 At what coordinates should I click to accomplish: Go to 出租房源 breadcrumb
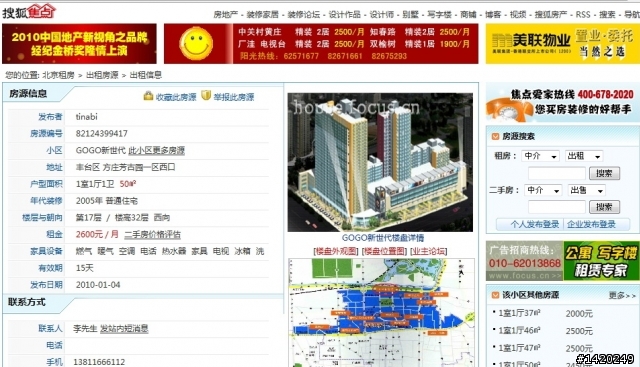click(x=102, y=75)
